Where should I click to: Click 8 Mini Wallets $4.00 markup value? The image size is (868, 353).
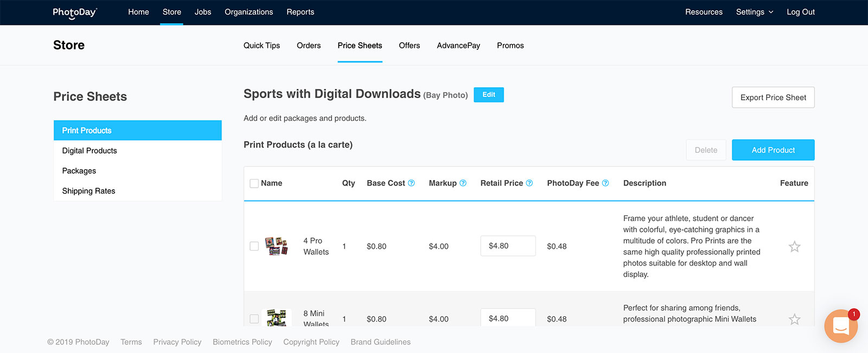438,319
